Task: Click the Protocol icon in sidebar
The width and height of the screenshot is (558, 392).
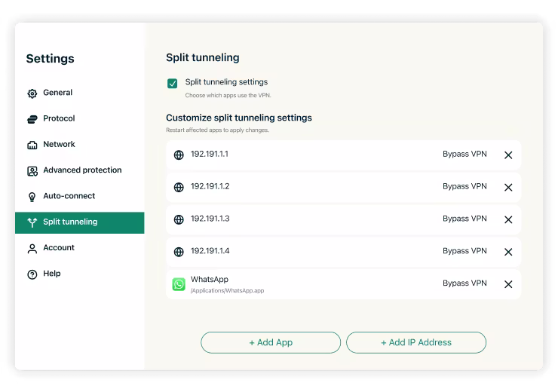Action: tap(32, 119)
